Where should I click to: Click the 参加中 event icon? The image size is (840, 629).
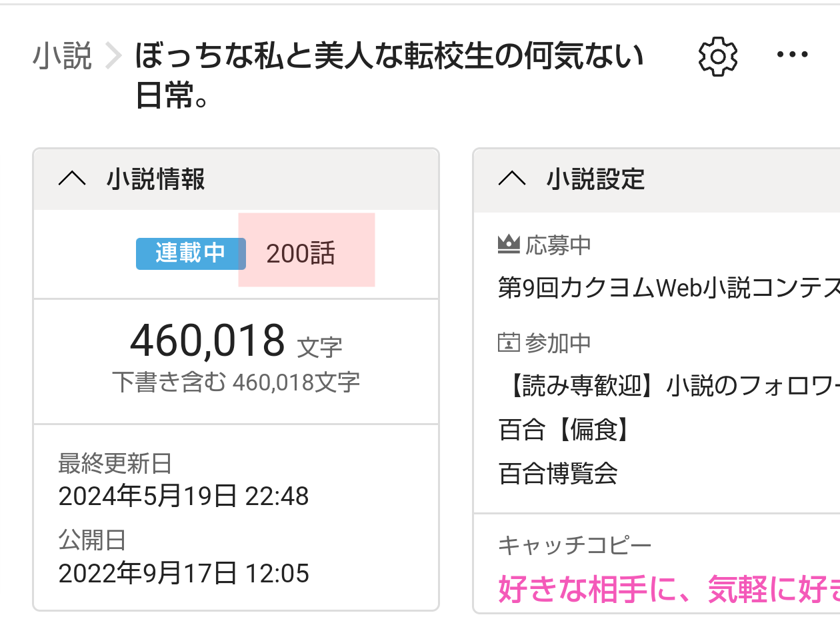(x=509, y=343)
